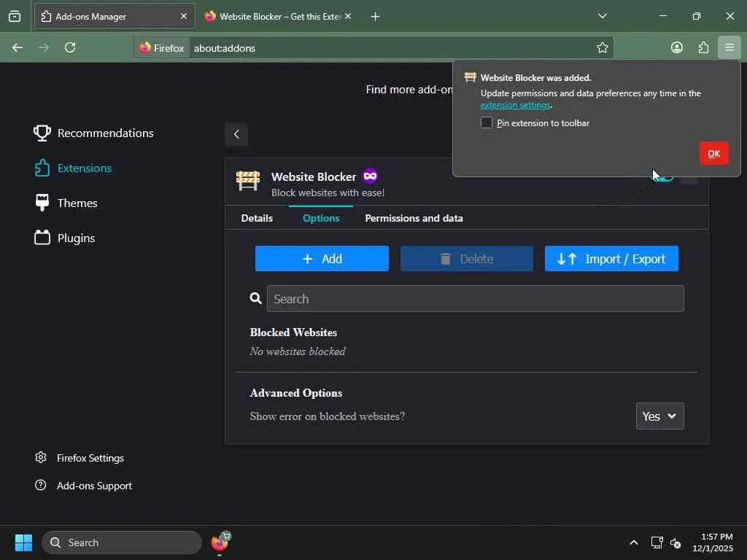Open the Details tab
Screen dimensions: 747x560
click(x=257, y=218)
